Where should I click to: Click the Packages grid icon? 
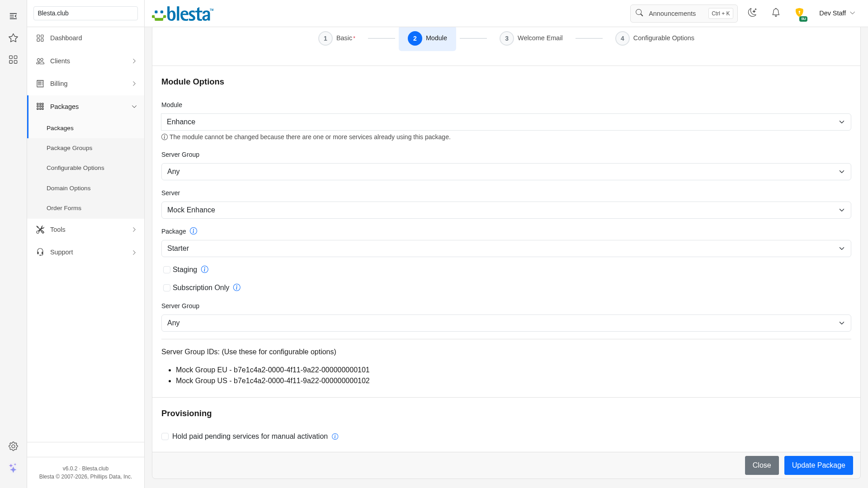[x=40, y=107]
